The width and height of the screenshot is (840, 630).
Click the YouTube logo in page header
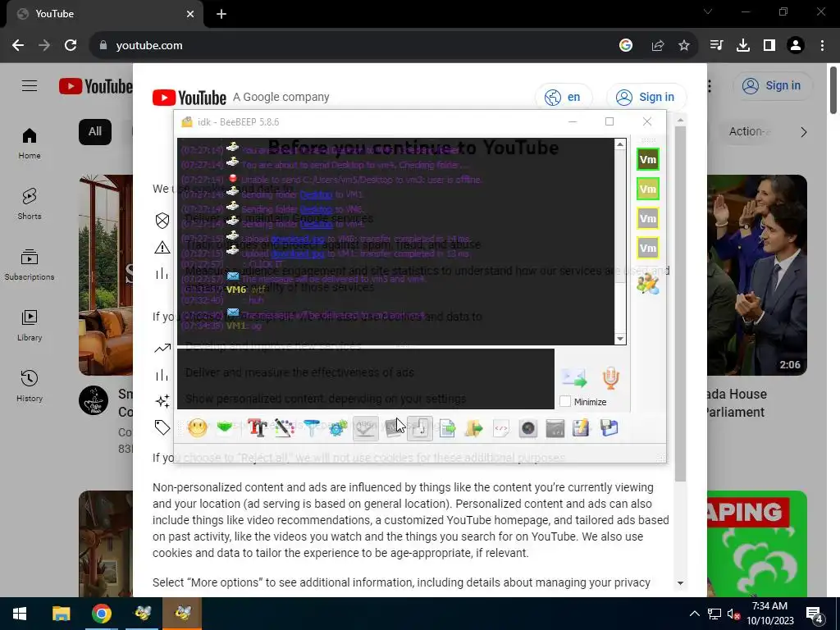[x=95, y=86]
